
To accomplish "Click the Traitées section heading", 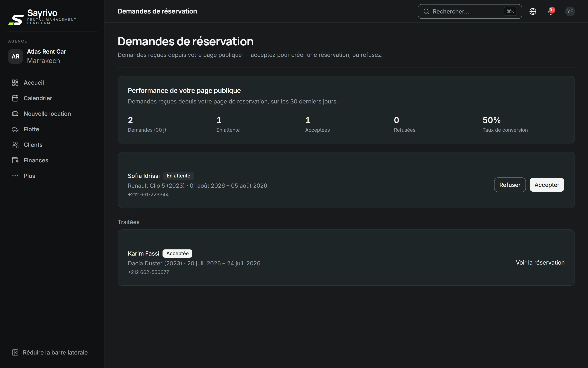I will (129, 222).
